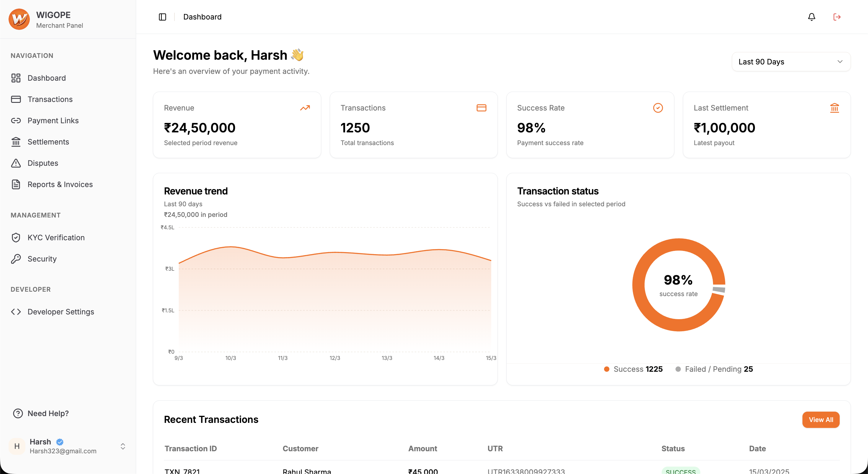Click the Dashboard grid icon in sidebar
868x474 pixels.
click(16, 78)
